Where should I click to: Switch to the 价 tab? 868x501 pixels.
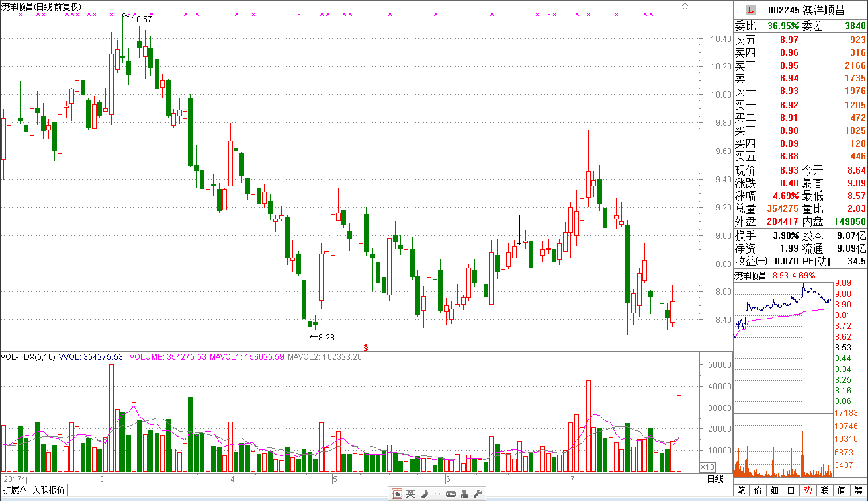(x=758, y=490)
